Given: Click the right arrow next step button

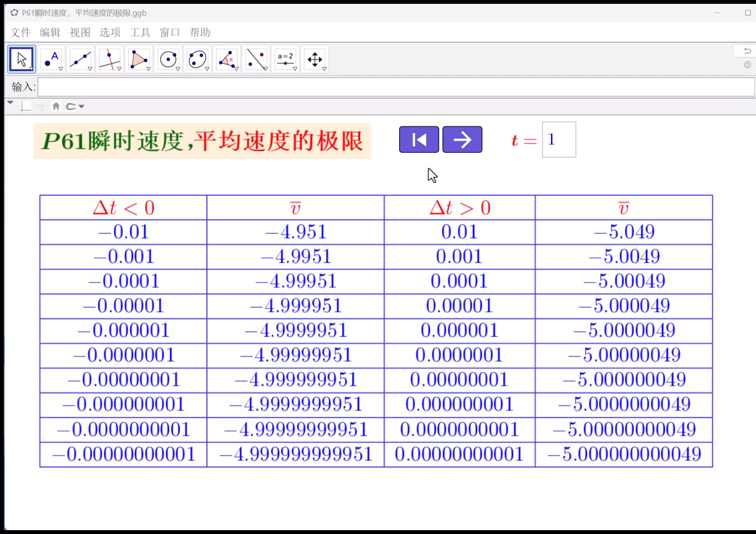Looking at the screenshot, I should (x=462, y=139).
